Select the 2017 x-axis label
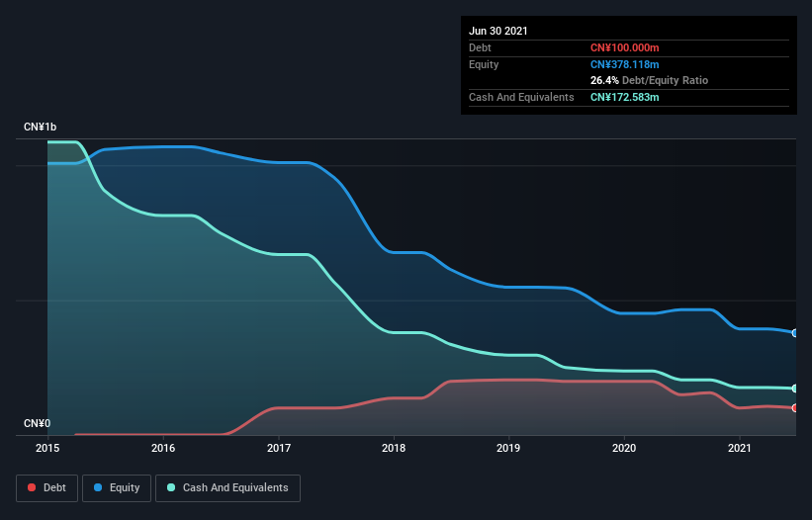 click(x=279, y=448)
